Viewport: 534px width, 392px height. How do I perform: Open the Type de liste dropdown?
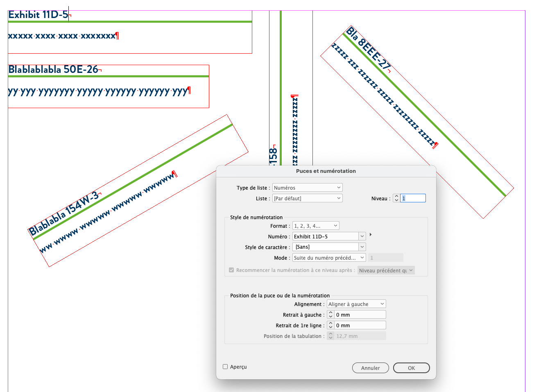307,187
